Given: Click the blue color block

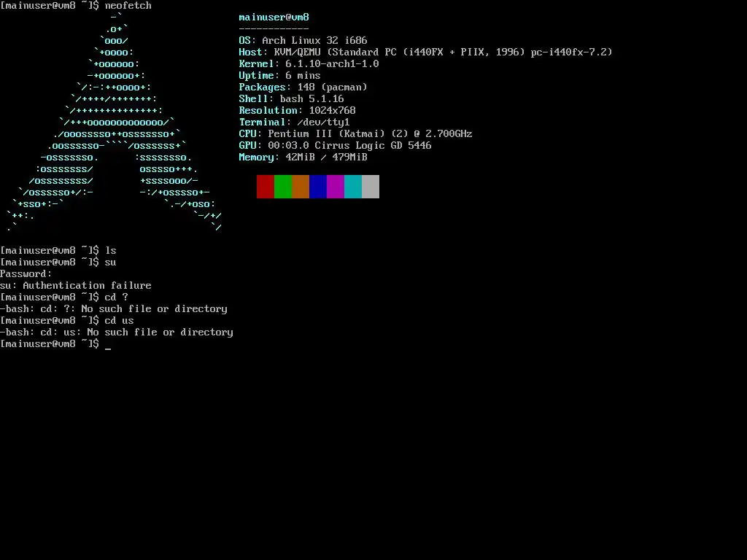Looking at the screenshot, I should click(318, 187).
